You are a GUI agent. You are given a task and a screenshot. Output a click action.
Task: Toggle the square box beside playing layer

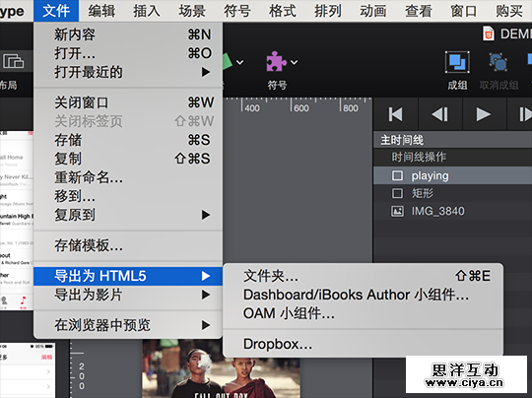pos(397,175)
